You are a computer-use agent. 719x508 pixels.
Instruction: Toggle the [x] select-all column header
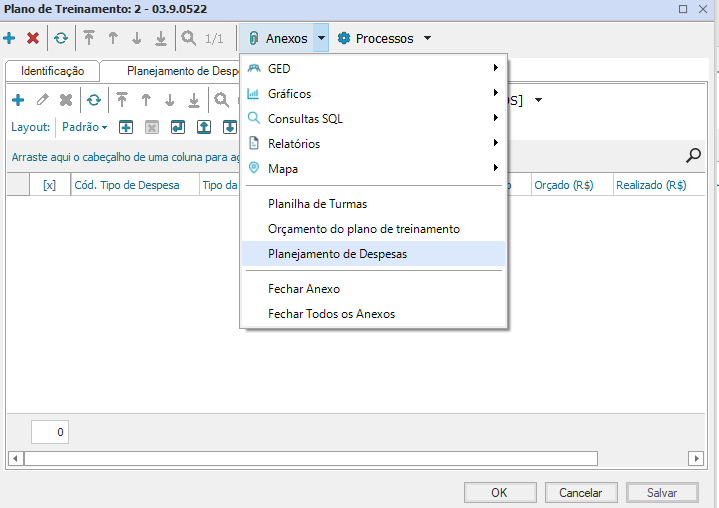(x=49, y=185)
